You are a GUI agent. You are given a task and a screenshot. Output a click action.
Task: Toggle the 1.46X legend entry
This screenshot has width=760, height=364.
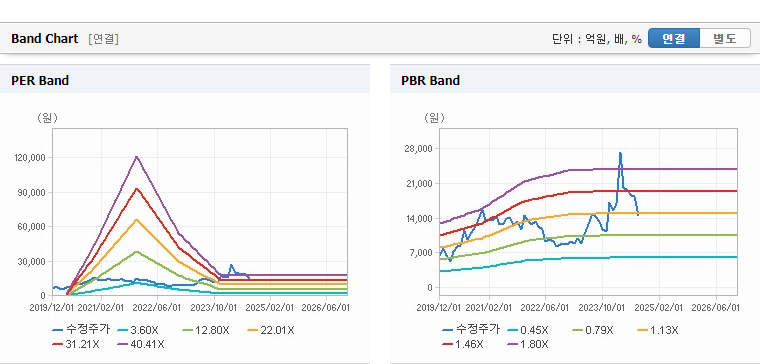(x=463, y=345)
